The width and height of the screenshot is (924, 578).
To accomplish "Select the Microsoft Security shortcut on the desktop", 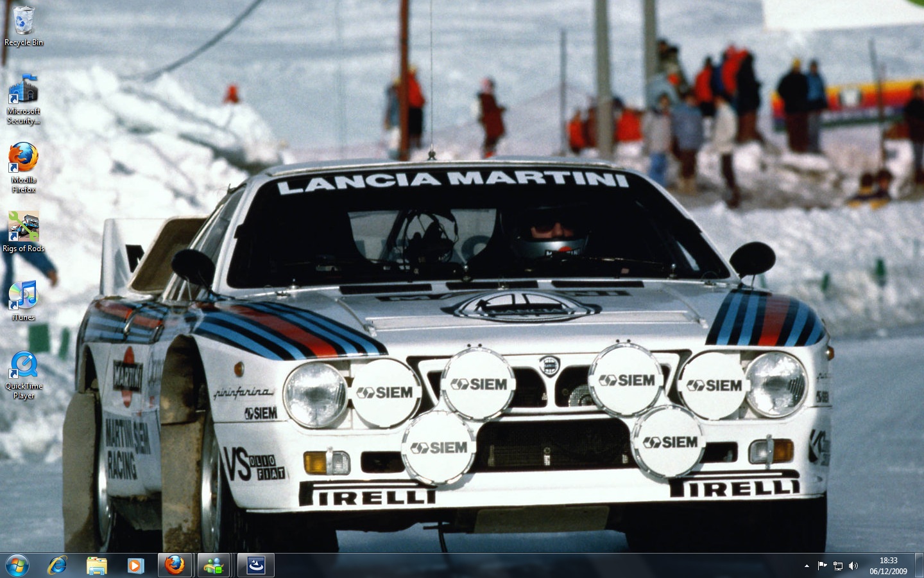I will pyautogui.click(x=24, y=99).
